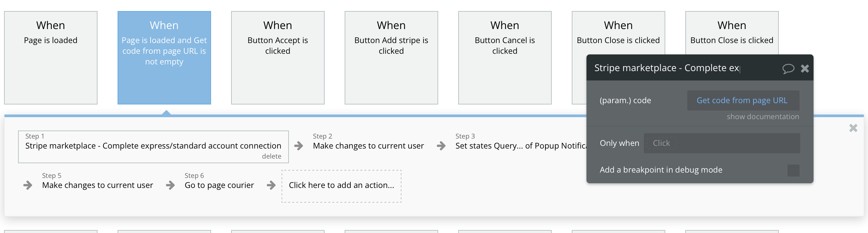Open Step 5 Make changes to current user
Screen dimensions: 868x233
click(98, 185)
